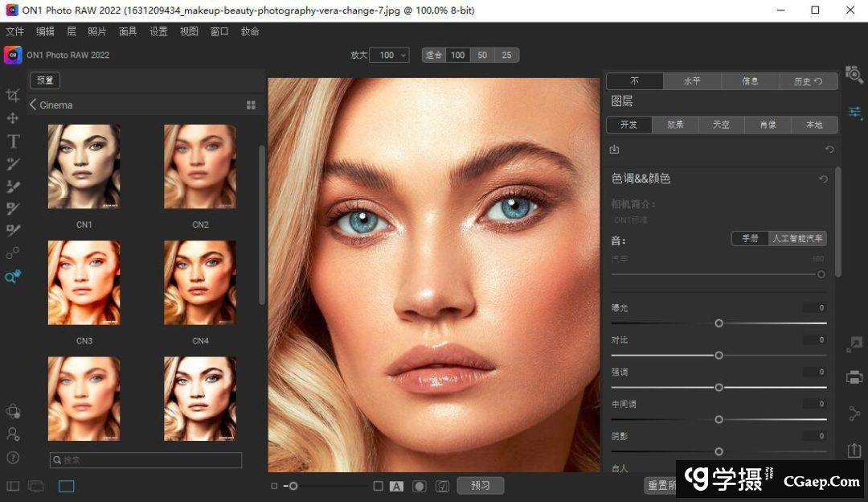The width and height of the screenshot is (868, 502).
Task: Click the help question mark icon
Action: point(13,458)
